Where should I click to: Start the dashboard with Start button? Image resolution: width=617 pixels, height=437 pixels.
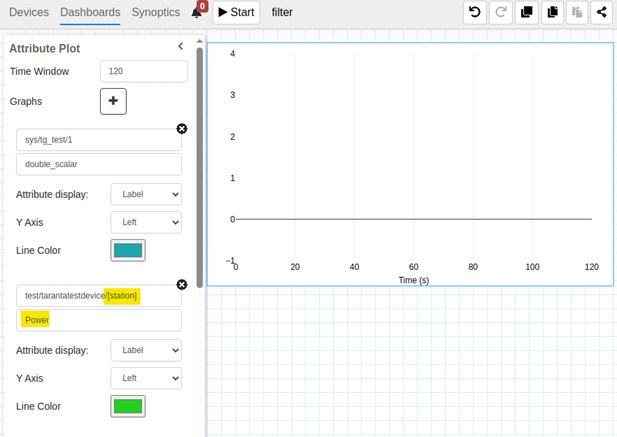tap(236, 12)
